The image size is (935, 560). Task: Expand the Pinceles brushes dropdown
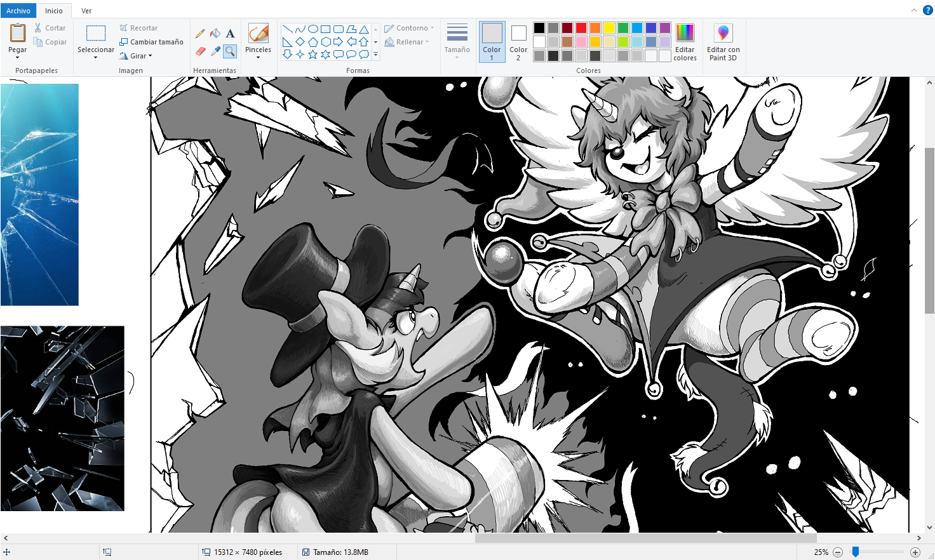click(x=258, y=57)
